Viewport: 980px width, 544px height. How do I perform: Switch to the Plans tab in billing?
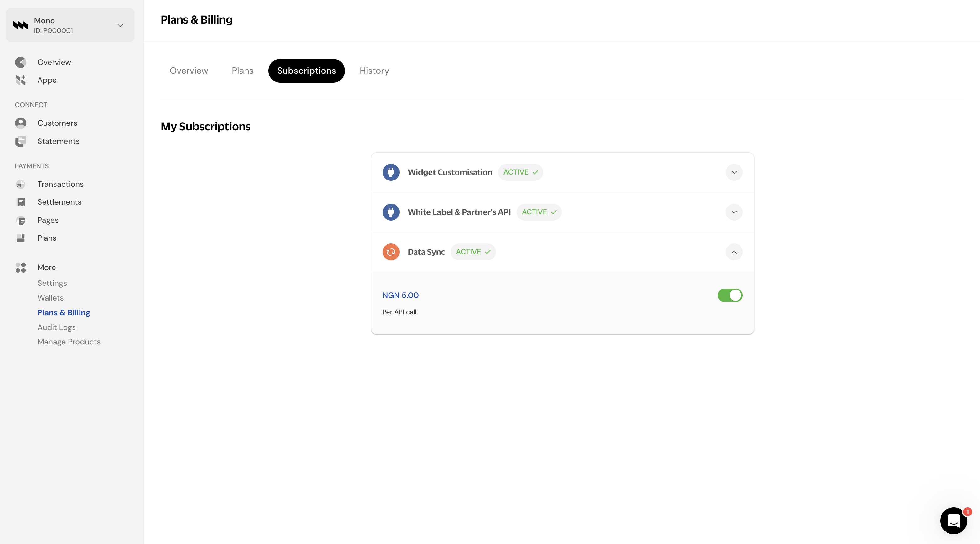coord(242,71)
